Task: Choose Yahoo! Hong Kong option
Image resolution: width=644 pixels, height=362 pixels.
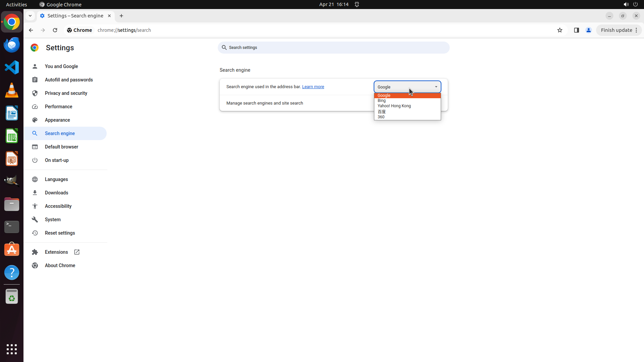Action: pos(394,106)
